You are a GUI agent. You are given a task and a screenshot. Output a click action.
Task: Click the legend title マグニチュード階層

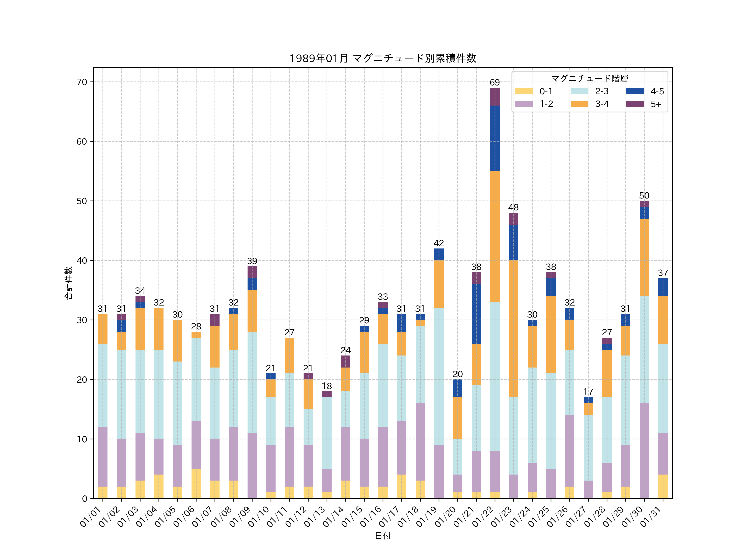pos(590,79)
